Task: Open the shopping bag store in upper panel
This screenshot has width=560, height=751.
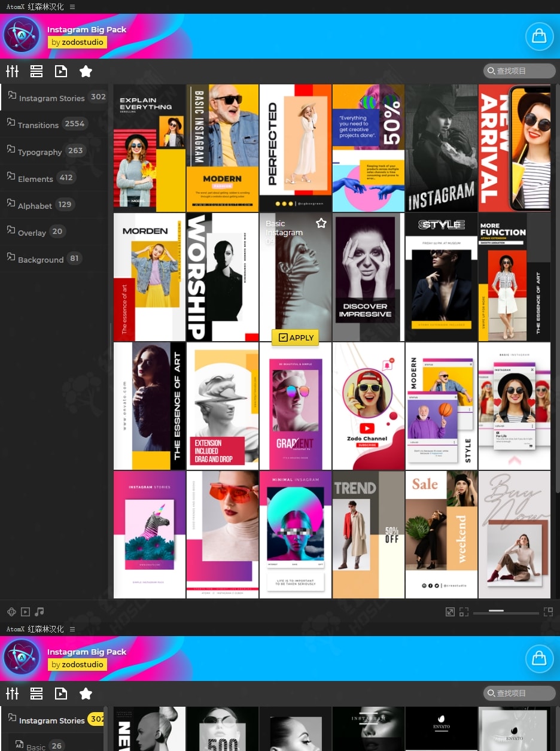Action: 539,37
